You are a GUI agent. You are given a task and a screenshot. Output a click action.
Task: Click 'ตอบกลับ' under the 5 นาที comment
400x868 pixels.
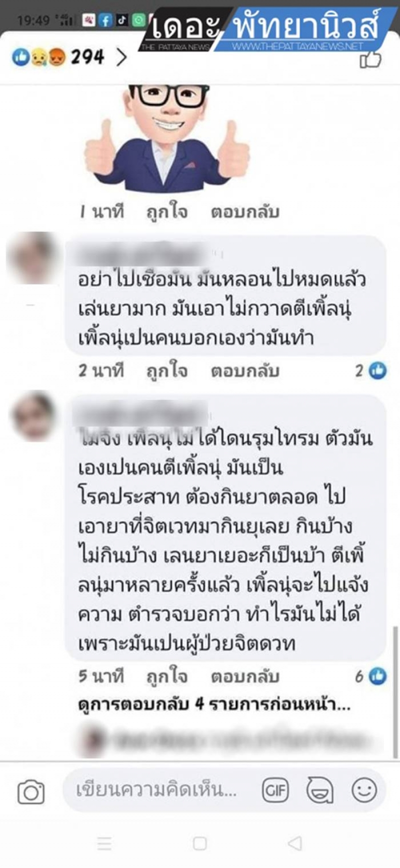pos(245,677)
